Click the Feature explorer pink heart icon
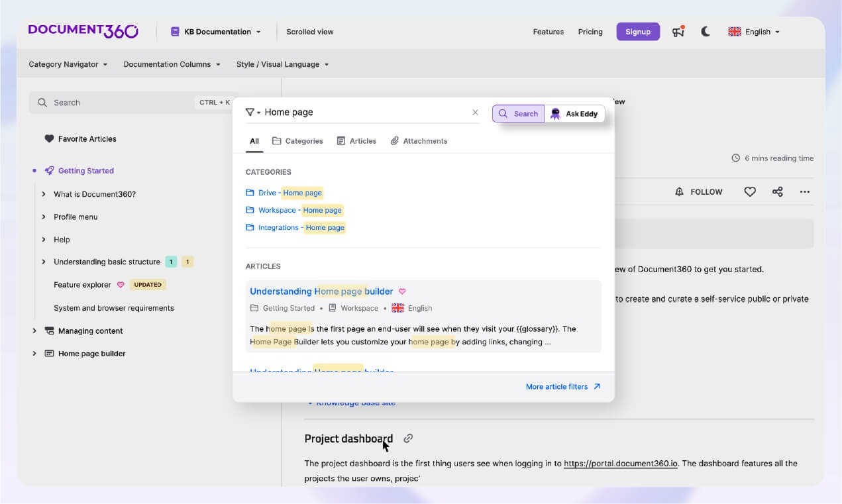This screenshot has height=504, width=842. click(121, 285)
